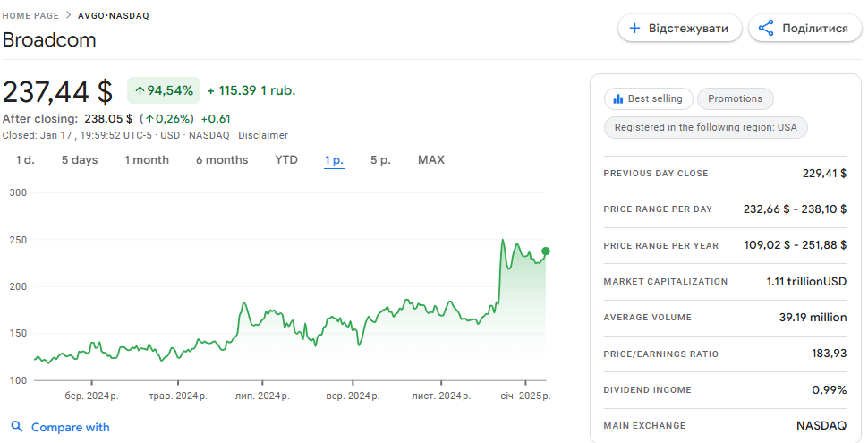Click the 237,44 $ price value
This screenshot has height=443, width=868.
point(57,92)
